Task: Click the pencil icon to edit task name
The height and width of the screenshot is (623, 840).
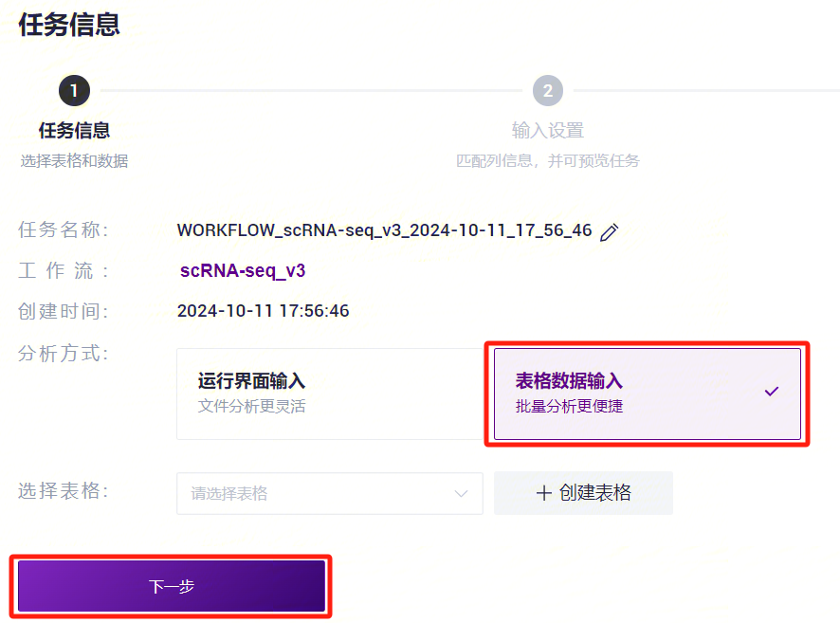Action: click(x=610, y=231)
